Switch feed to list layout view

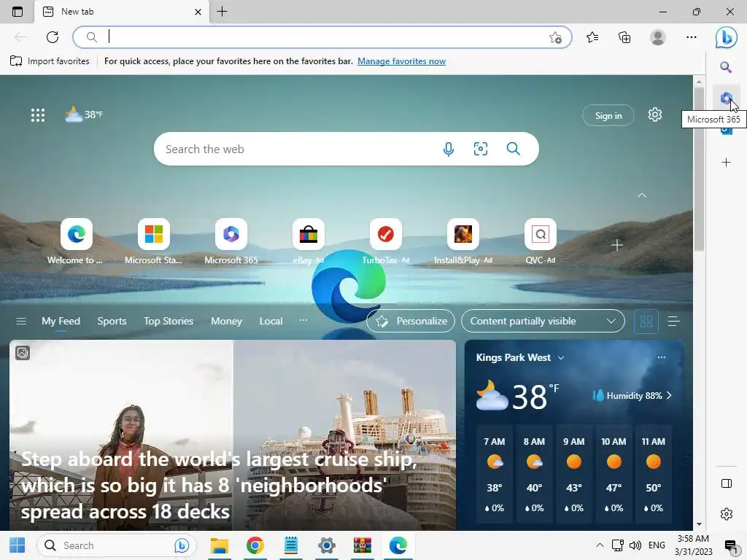(x=673, y=322)
